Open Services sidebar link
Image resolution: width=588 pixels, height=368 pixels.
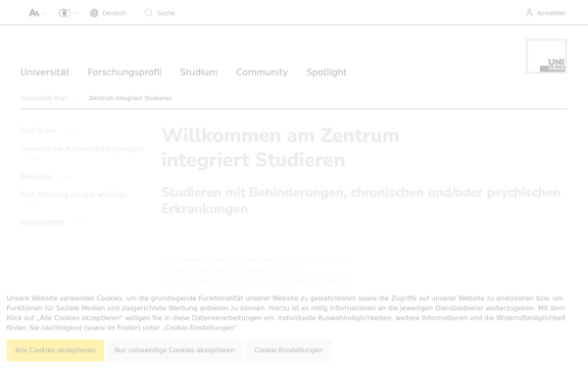click(x=35, y=177)
